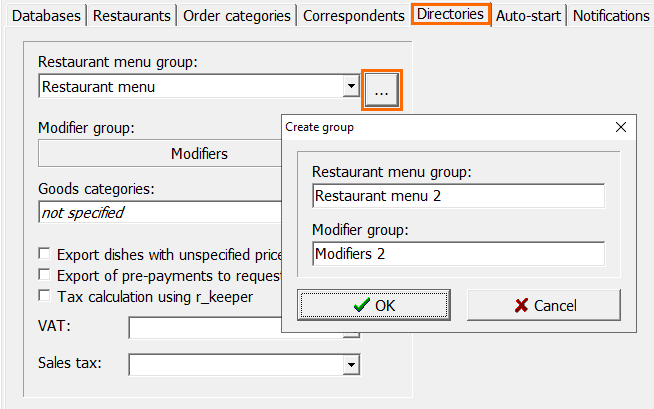Click the Modifiers 2 text field
Screen dimensions: 654x409
click(x=458, y=253)
